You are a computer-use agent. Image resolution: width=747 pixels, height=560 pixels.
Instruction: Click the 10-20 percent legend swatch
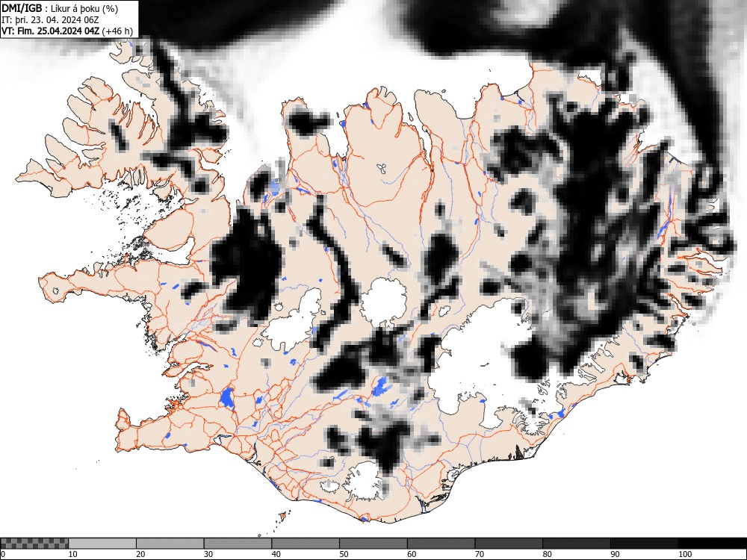[x=102, y=544]
